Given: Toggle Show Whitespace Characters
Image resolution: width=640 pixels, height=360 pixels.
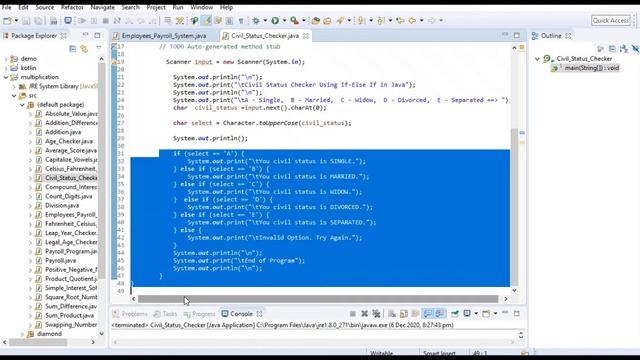Looking at the screenshot, I should pyautogui.click(x=241, y=20).
